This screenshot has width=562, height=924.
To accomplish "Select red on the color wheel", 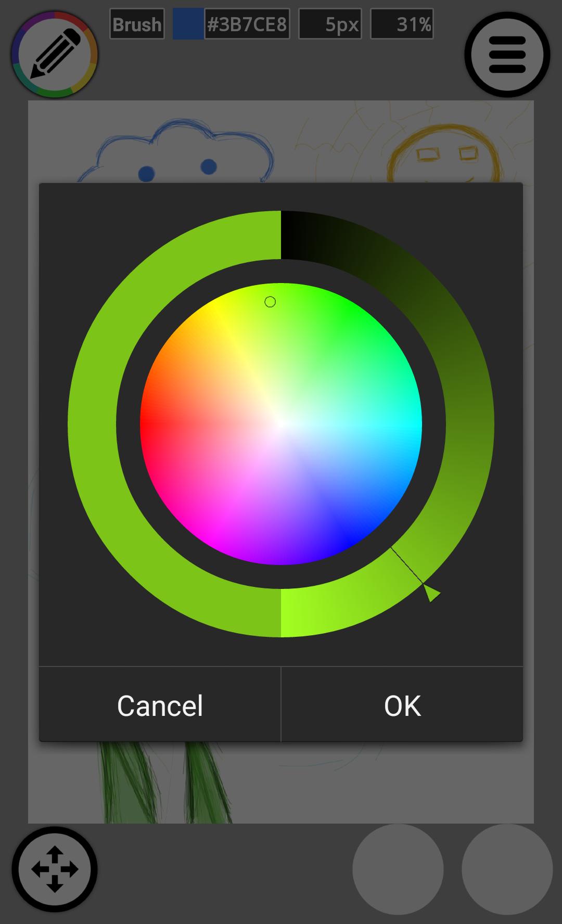I will click(x=148, y=424).
